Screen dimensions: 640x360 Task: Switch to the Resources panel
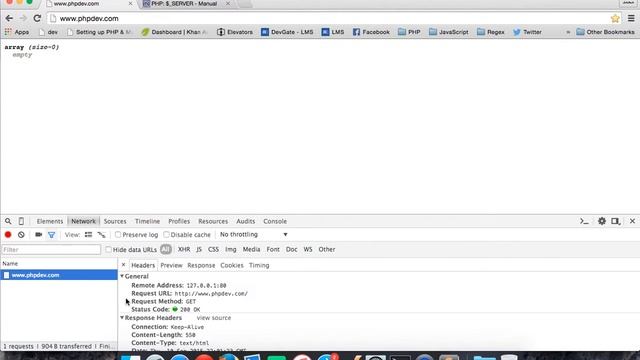213,221
